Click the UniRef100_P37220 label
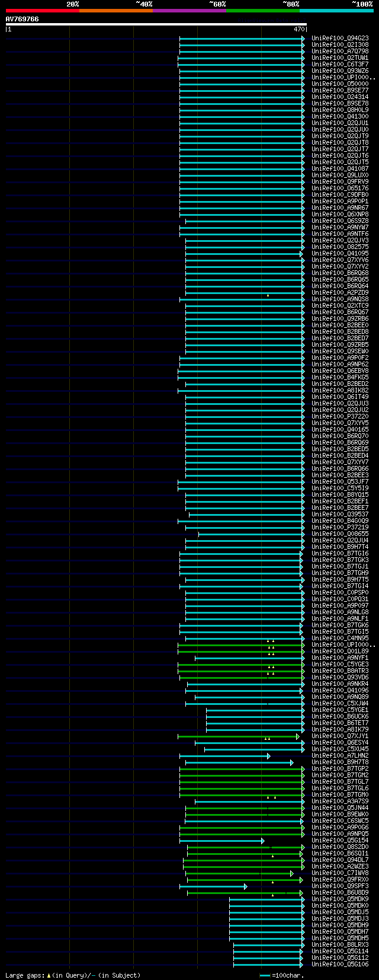379x980 pixels. pyautogui.click(x=340, y=417)
